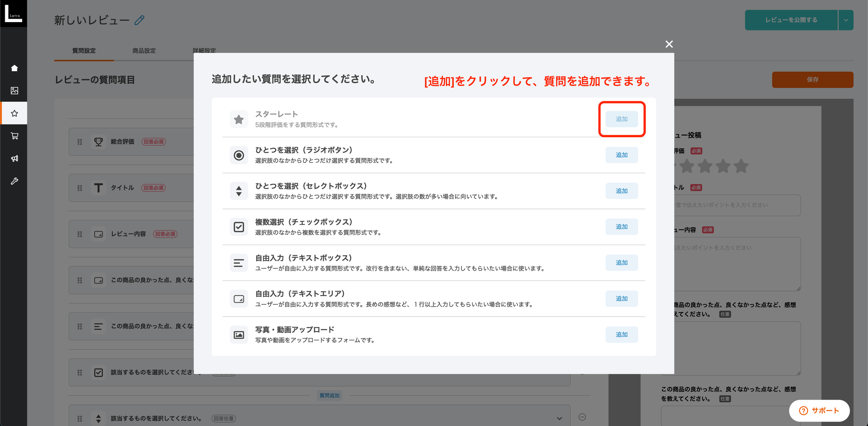Image resolution: width=868 pixels, height=426 pixels.
Task: Switch to the 商品設定 tab
Action: [143, 50]
